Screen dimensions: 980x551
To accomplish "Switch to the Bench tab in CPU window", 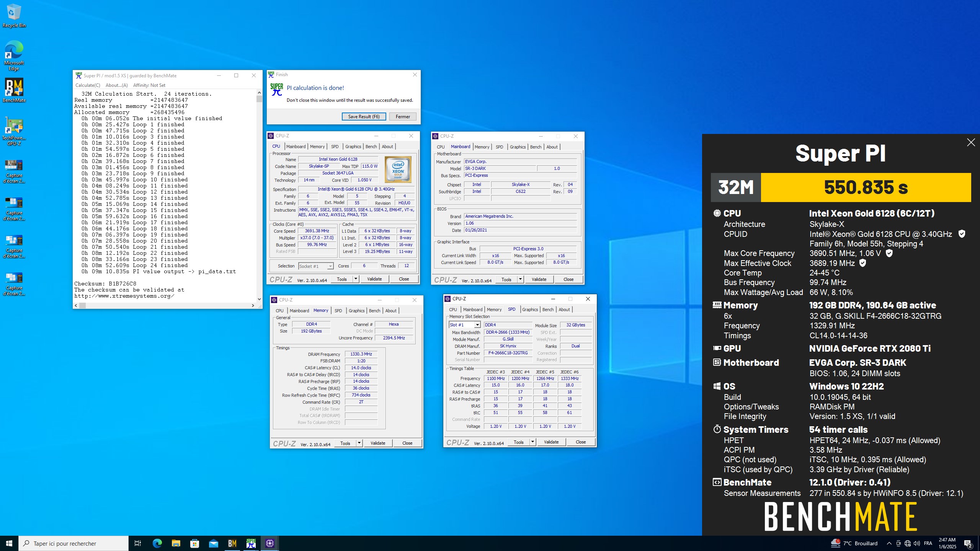I will click(x=371, y=147).
